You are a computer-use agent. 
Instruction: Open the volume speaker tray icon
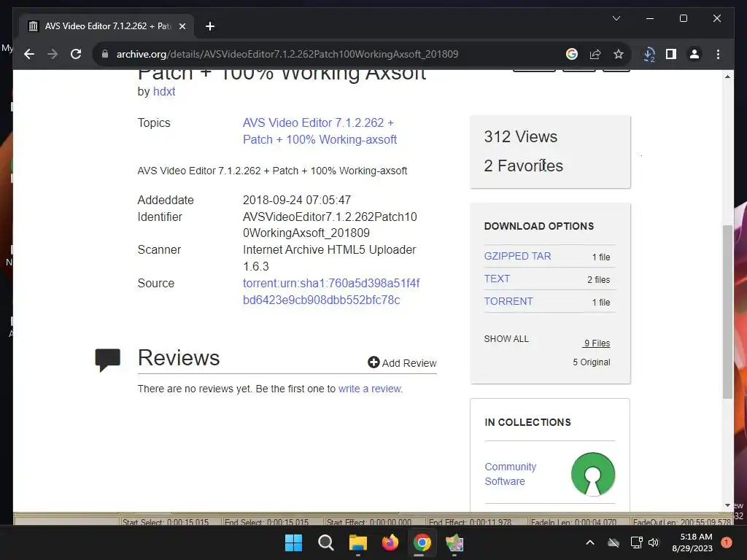tap(654, 542)
